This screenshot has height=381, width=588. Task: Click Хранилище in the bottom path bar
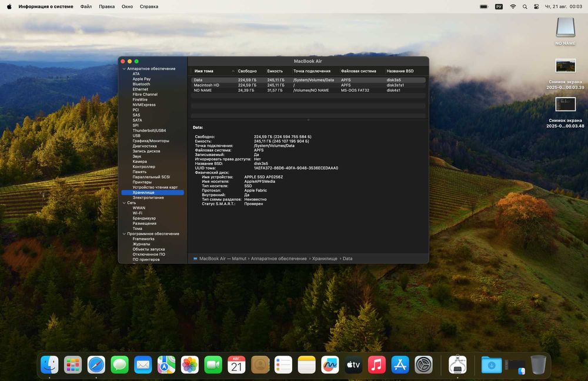[325, 258]
